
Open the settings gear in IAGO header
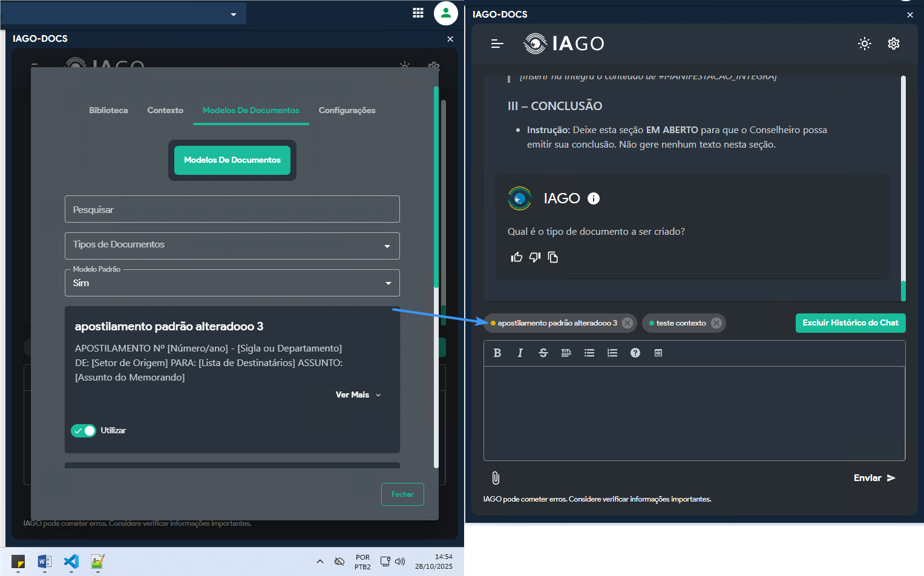pyautogui.click(x=893, y=44)
